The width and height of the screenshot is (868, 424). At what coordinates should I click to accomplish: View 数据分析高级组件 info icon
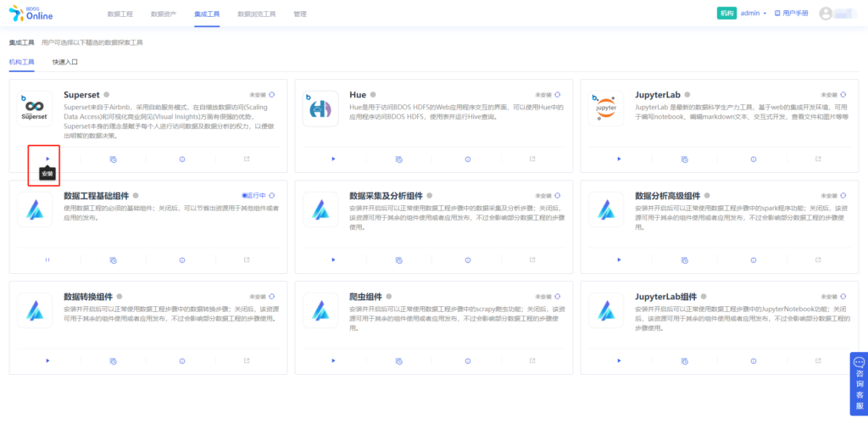point(754,259)
